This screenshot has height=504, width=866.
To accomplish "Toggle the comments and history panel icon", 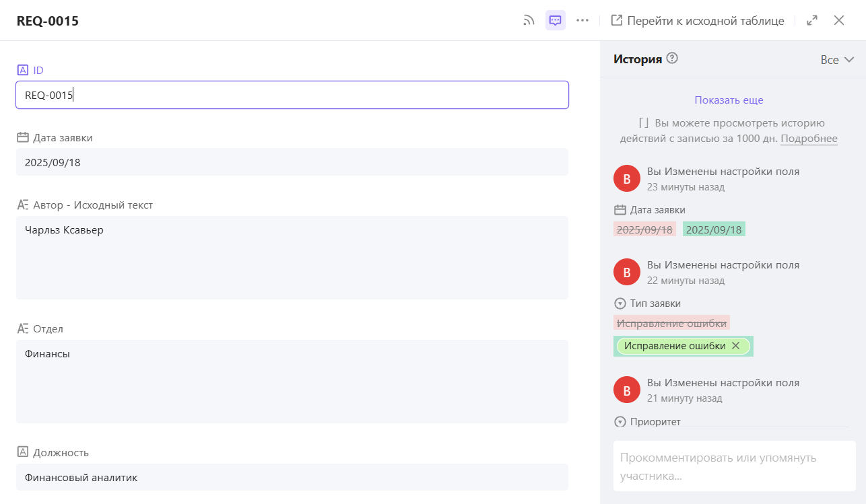I will 556,20.
